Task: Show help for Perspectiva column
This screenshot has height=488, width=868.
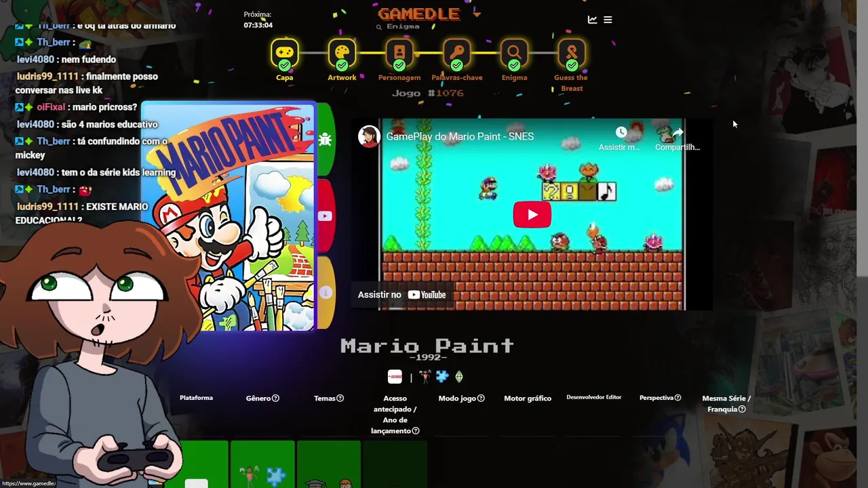Action: 677,398
